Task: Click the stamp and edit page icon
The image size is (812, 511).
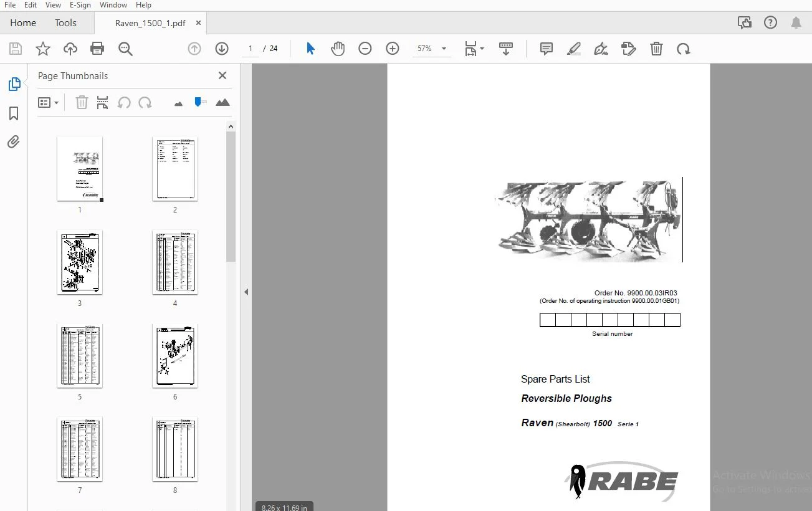Action: click(629, 49)
